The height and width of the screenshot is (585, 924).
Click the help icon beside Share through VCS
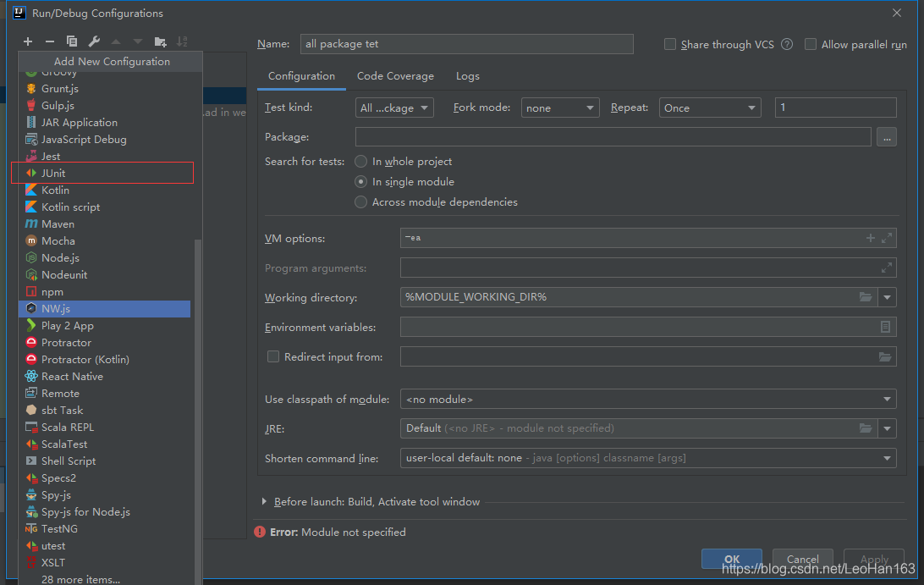(x=787, y=44)
